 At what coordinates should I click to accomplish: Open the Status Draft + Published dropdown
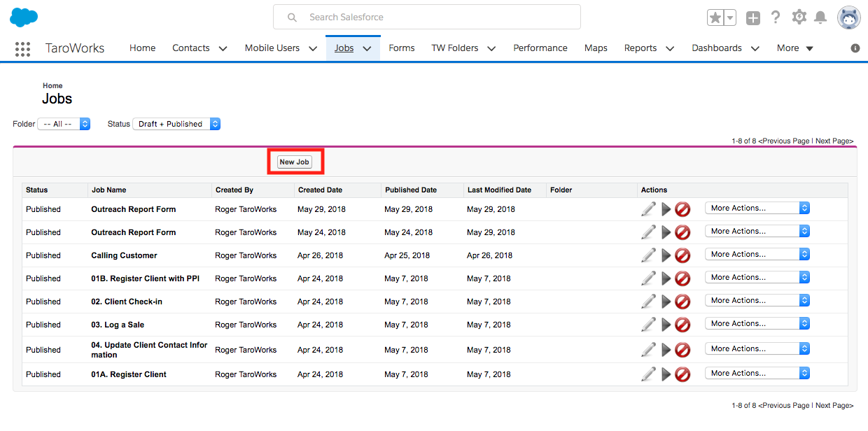point(176,124)
